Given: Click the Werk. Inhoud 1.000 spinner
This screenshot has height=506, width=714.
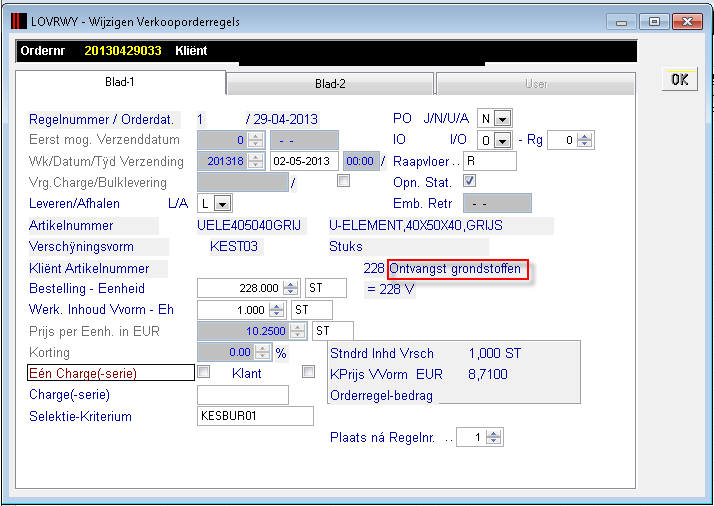Looking at the screenshot, I should coord(276,310).
